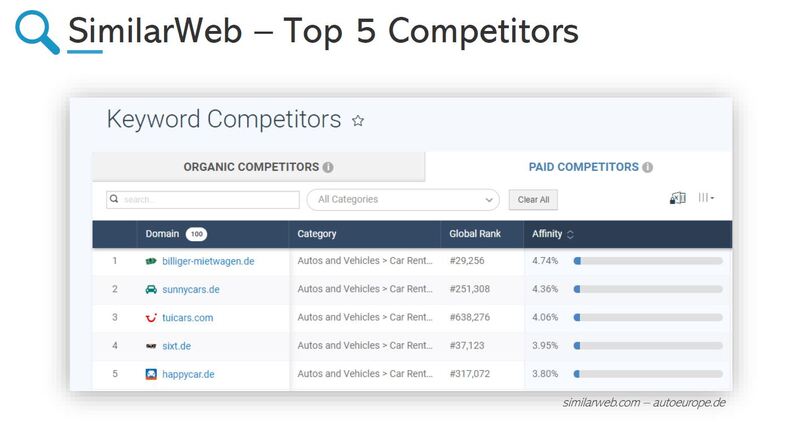This screenshot has height=425, width=800.
Task: Select the 4.74% affinity value
Action: (545, 261)
